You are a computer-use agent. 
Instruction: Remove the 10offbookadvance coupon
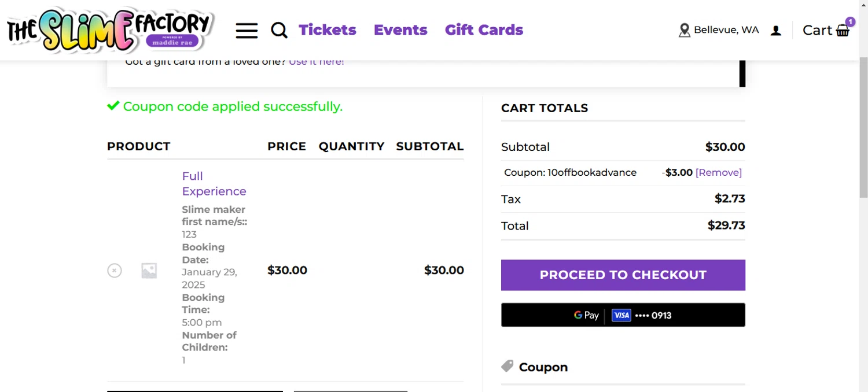[x=719, y=172]
